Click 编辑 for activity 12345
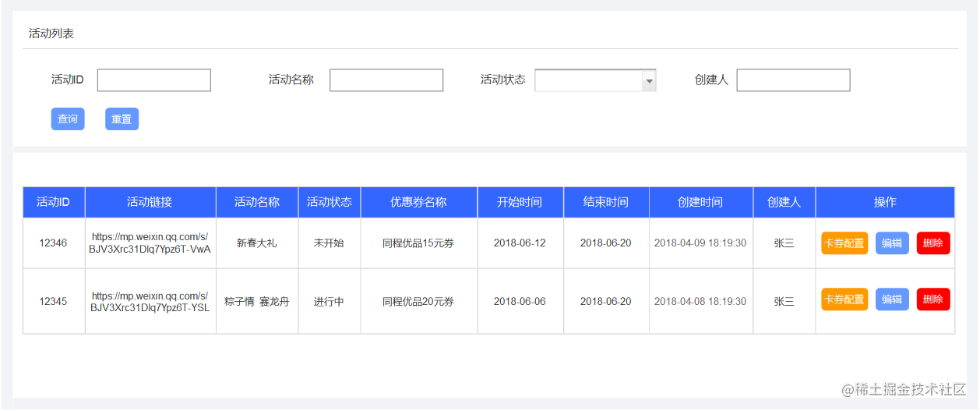The height and width of the screenshot is (411, 980). click(892, 299)
